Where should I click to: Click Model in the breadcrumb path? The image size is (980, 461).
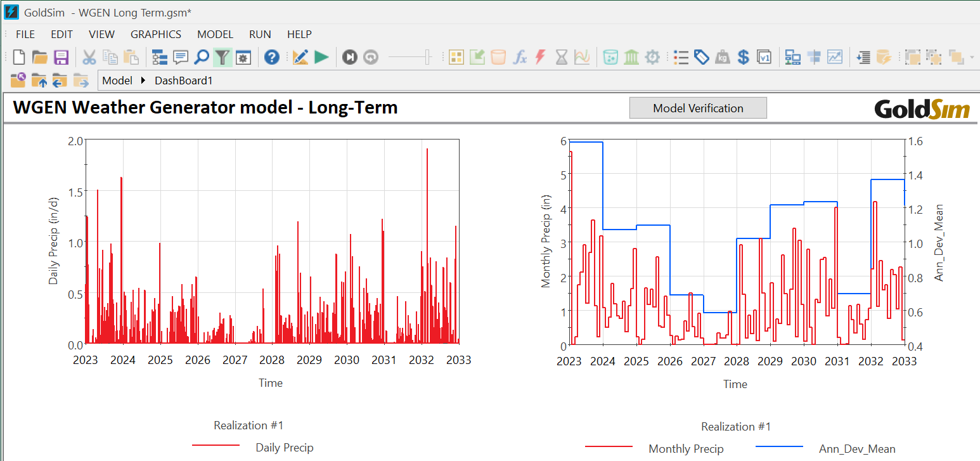click(117, 81)
